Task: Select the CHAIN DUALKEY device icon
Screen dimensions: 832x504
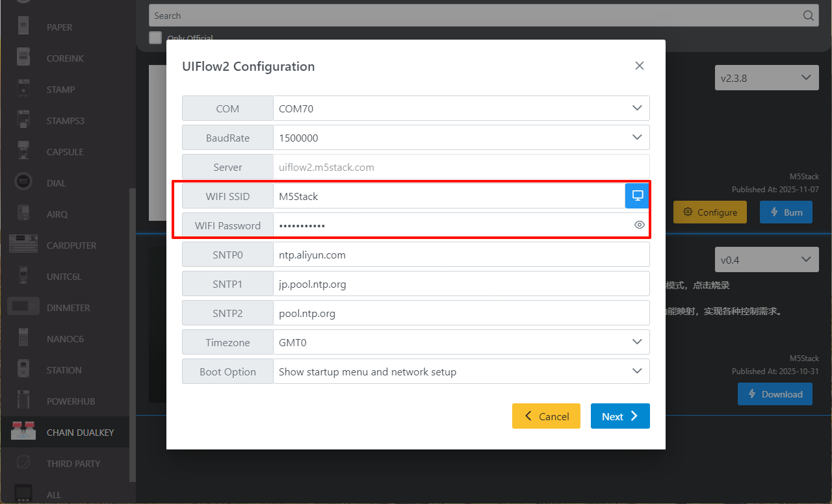Action: point(23,432)
